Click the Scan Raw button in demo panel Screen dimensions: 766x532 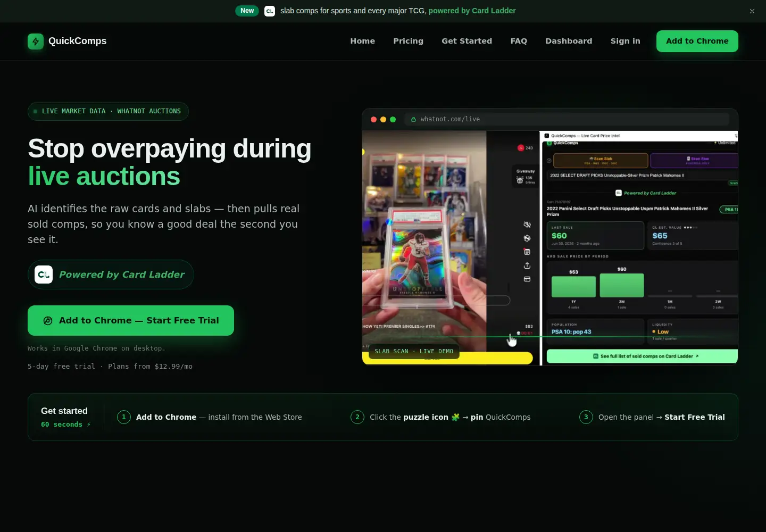pos(694,160)
